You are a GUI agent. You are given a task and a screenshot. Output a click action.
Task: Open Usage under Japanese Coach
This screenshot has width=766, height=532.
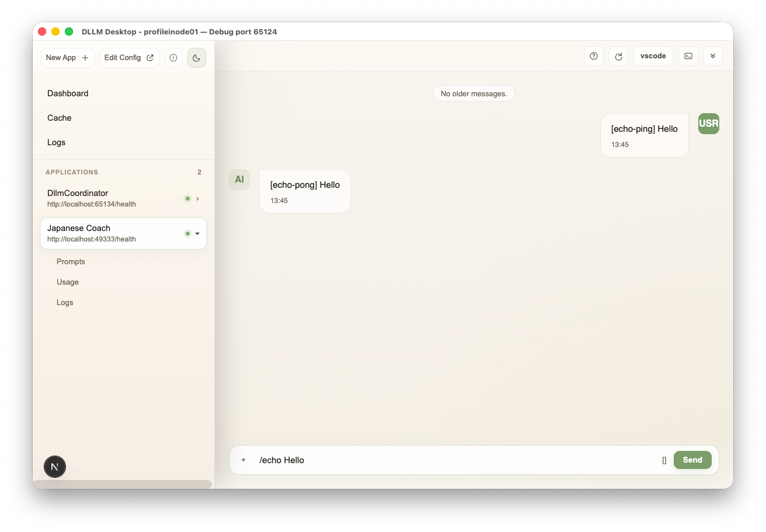(68, 282)
